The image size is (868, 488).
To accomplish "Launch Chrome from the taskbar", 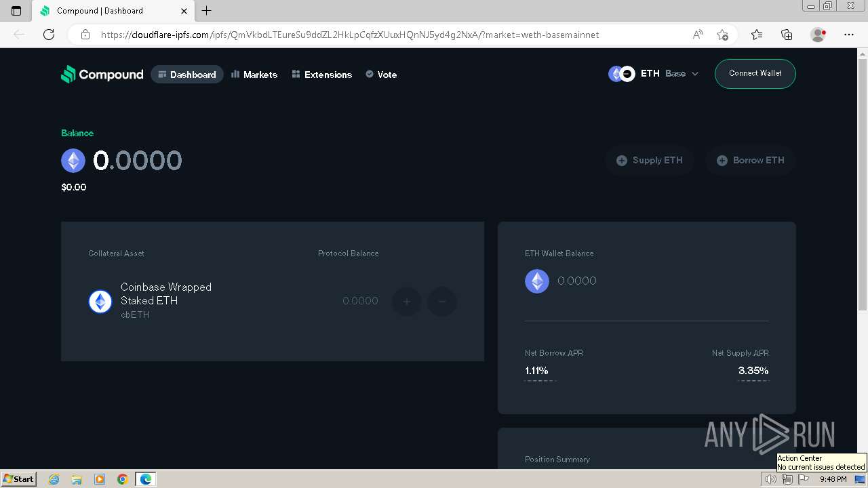I will coord(123,479).
